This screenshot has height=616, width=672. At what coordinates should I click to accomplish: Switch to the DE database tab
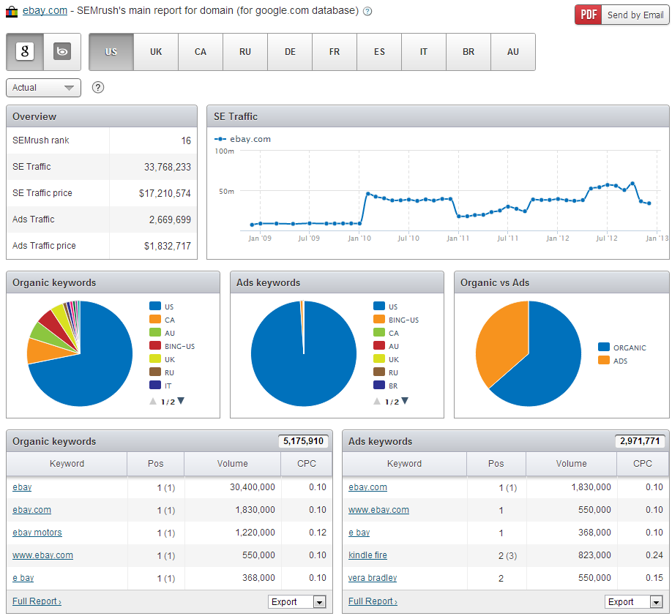[289, 52]
